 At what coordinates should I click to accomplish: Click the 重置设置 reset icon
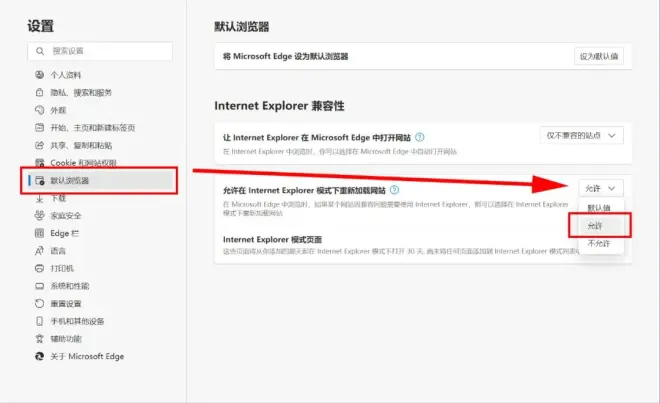pyautogui.click(x=40, y=303)
